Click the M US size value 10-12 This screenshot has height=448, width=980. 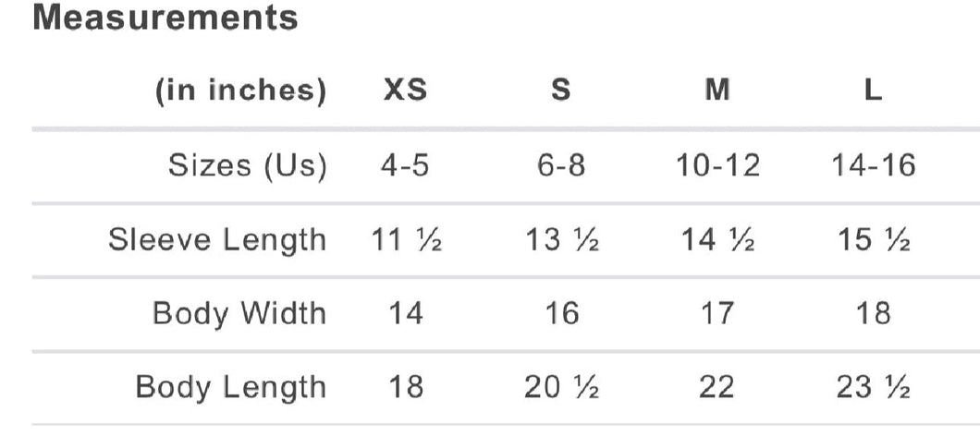point(717,165)
